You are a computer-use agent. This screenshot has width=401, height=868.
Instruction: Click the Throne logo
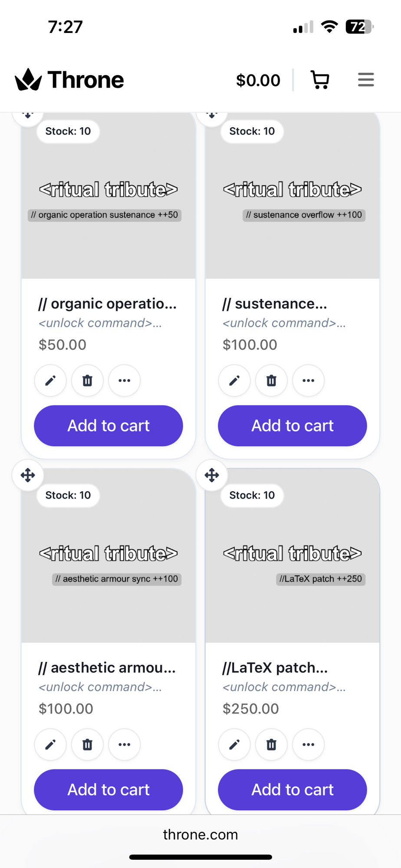pyautogui.click(x=69, y=80)
